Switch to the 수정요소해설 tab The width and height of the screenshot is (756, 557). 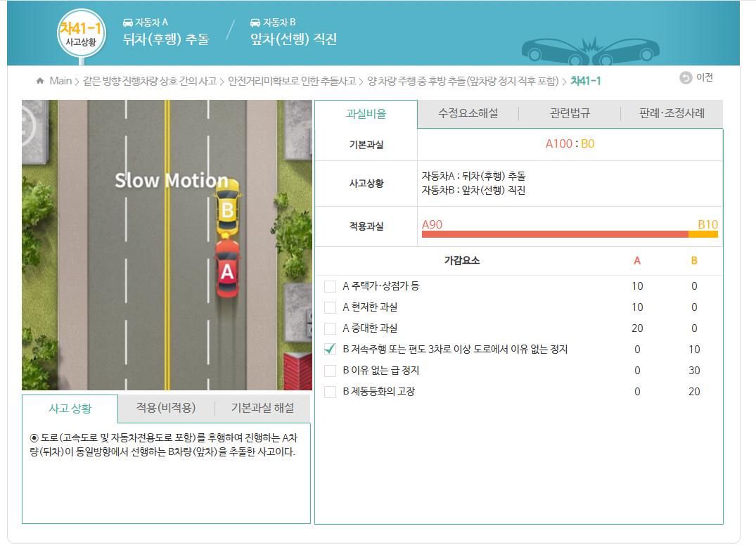point(468,113)
